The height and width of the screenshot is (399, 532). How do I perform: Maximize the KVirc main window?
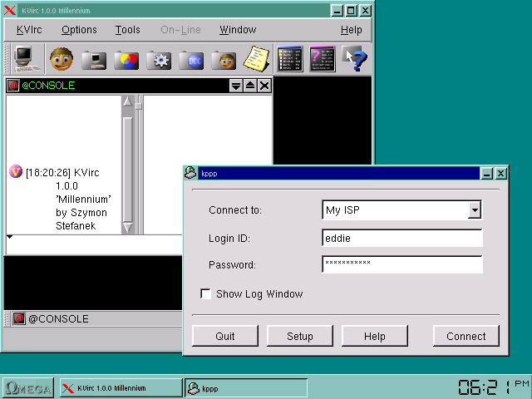pyautogui.click(x=351, y=11)
